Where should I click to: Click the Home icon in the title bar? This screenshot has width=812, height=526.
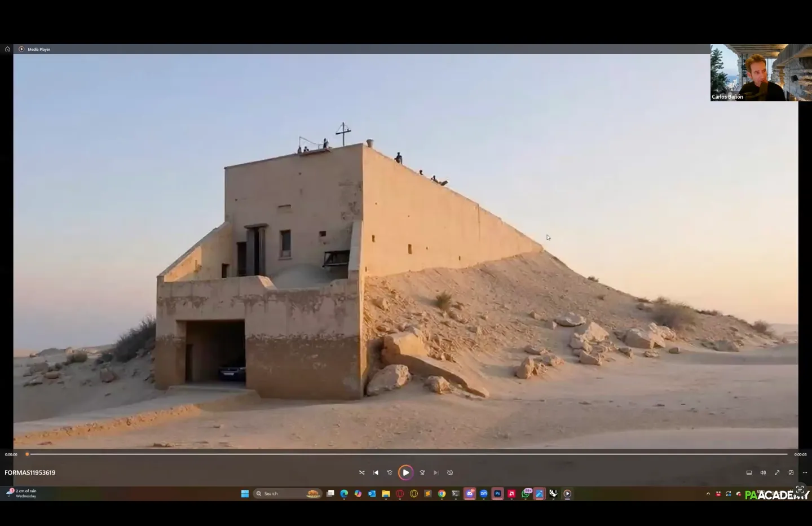click(x=7, y=49)
